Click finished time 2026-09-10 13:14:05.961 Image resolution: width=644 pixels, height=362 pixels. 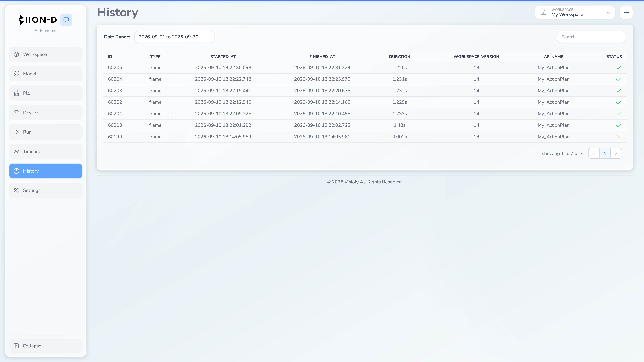[x=322, y=137]
